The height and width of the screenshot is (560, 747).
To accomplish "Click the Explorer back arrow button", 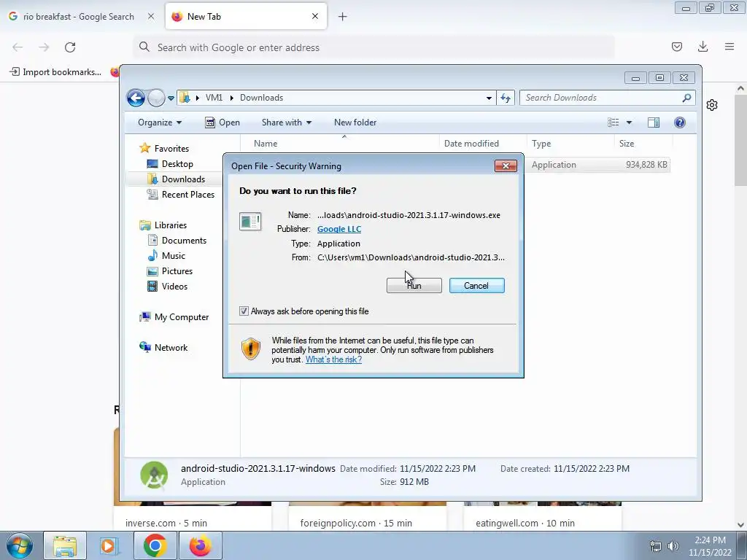I will pyautogui.click(x=136, y=98).
